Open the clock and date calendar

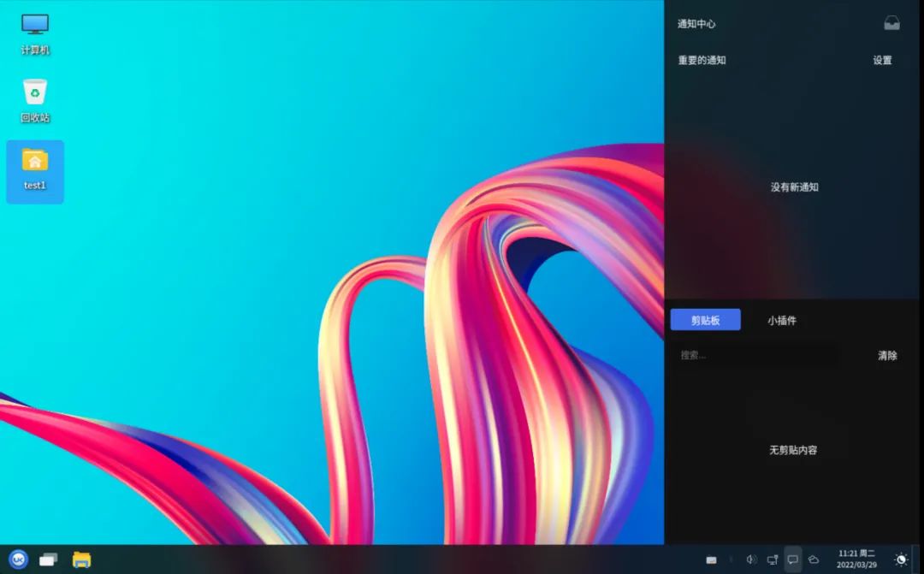(x=856, y=559)
